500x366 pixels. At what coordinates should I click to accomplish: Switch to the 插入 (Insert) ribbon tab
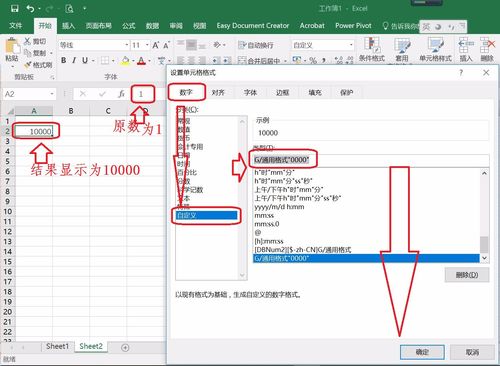pos(68,26)
